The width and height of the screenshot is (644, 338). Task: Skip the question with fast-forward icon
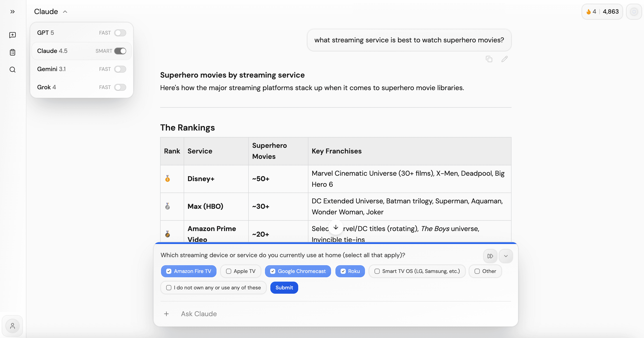(x=490, y=256)
